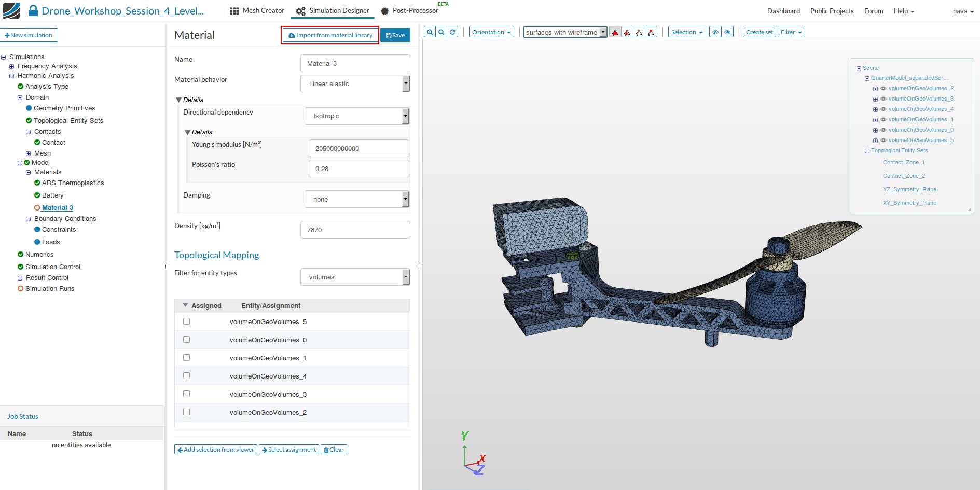Activate face picking, the second tetrahedron icon

point(627,32)
